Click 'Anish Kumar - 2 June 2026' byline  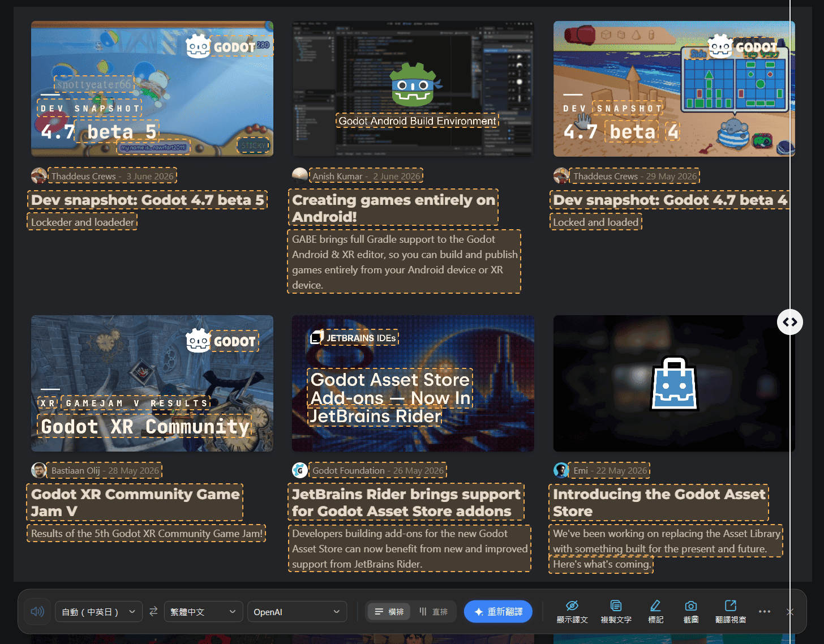tap(366, 176)
